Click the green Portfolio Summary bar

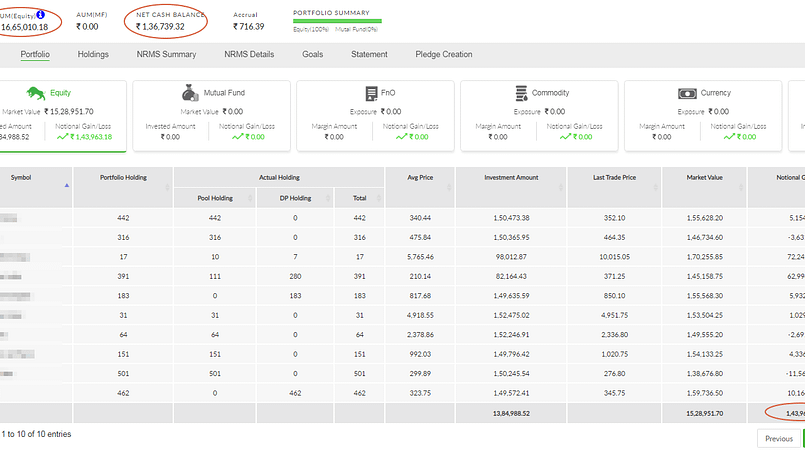337,21
